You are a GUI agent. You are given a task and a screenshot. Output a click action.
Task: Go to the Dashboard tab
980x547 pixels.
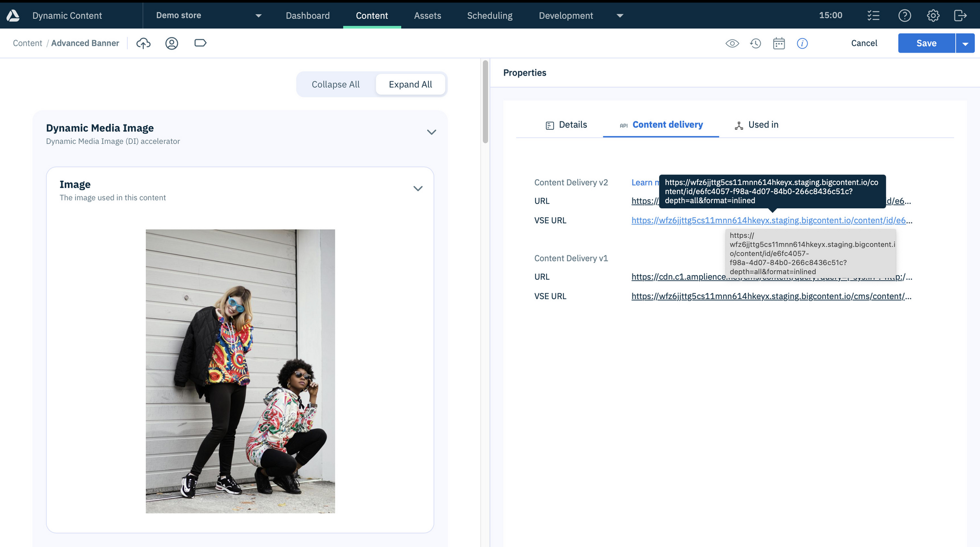(x=308, y=16)
